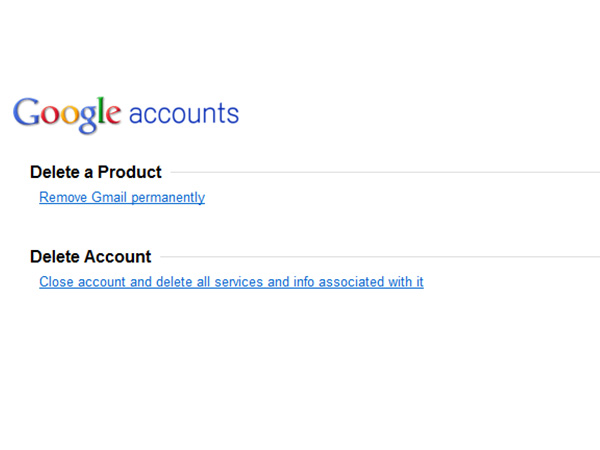
Task: Open the 'Close account and delete all services' link
Action: pyautogui.click(x=231, y=282)
